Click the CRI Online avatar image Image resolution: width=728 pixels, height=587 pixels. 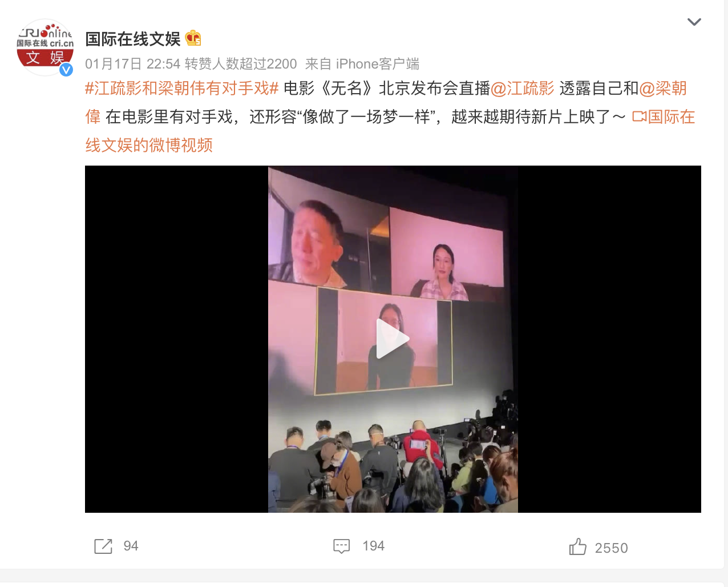[x=45, y=47]
